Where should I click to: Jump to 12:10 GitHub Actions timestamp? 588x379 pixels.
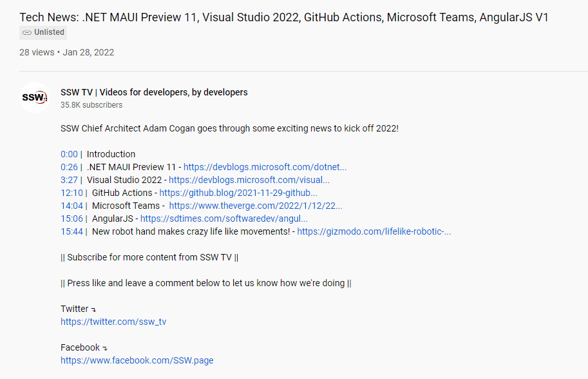(x=71, y=193)
